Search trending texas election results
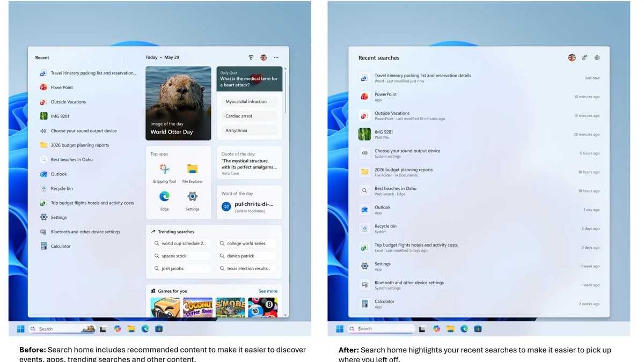The width and height of the screenshot is (644, 362). click(x=247, y=269)
